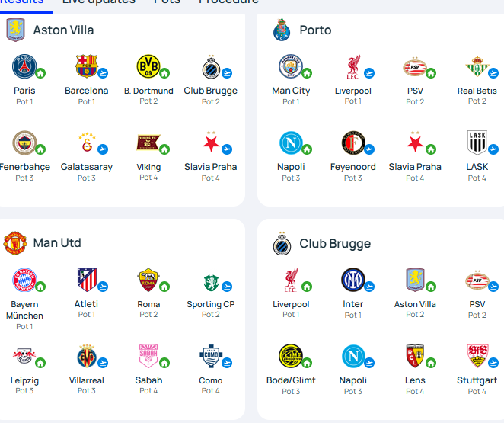The width and height of the screenshot is (504, 423).
Task: Click the Stuttgart VfB crest
Action: click(x=477, y=356)
